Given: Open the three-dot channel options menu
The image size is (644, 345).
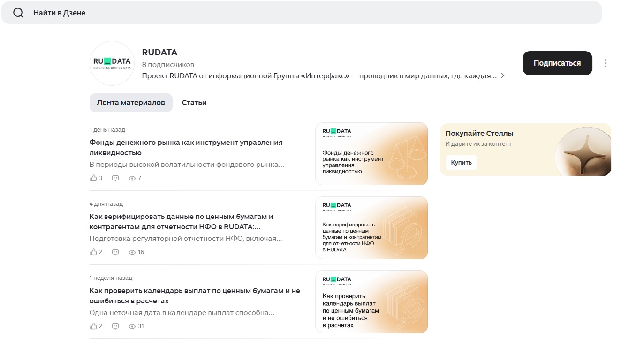Looking at the screenshot, I should coord(606,63).
